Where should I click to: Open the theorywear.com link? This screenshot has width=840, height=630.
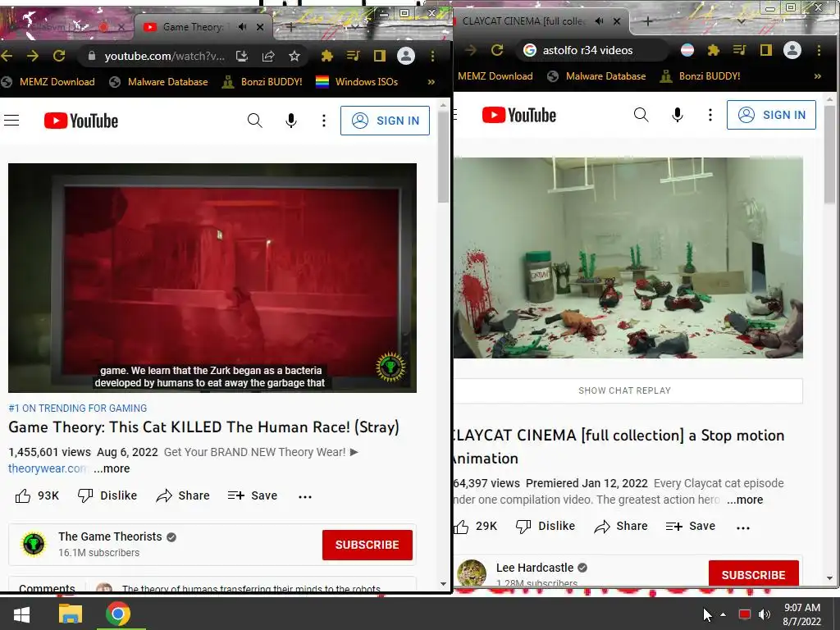tap(47, 468)
